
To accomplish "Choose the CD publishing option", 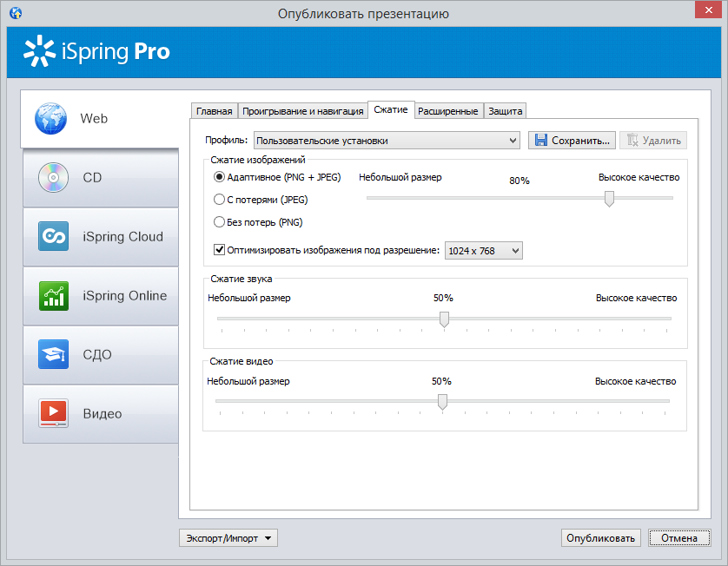I will tap(101, 178).
